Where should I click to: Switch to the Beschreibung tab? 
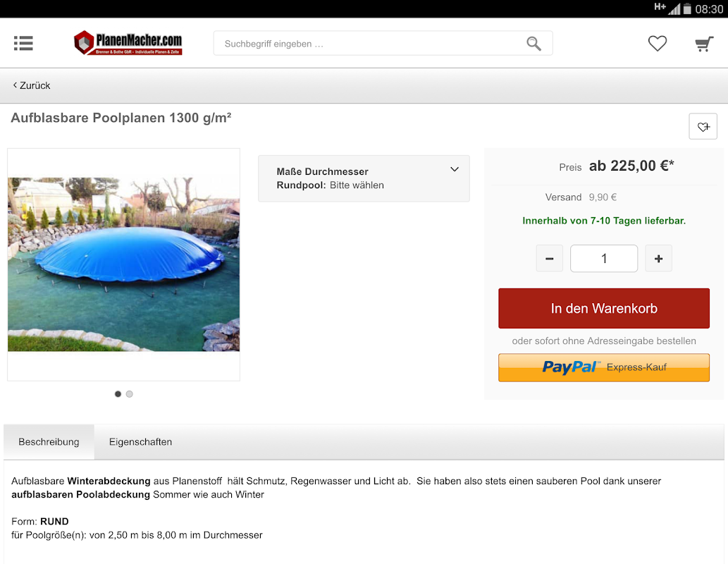(x=49, y=442)
